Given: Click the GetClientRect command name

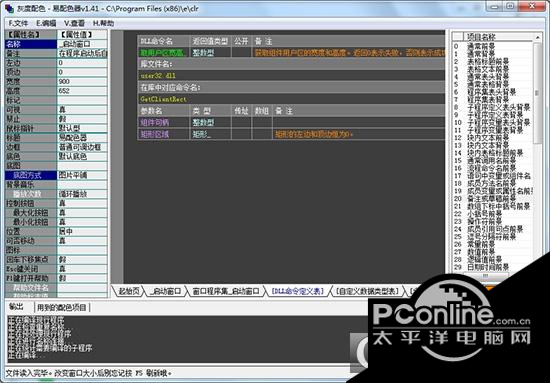Looking at the screenshot, I should tap(163, 99).
